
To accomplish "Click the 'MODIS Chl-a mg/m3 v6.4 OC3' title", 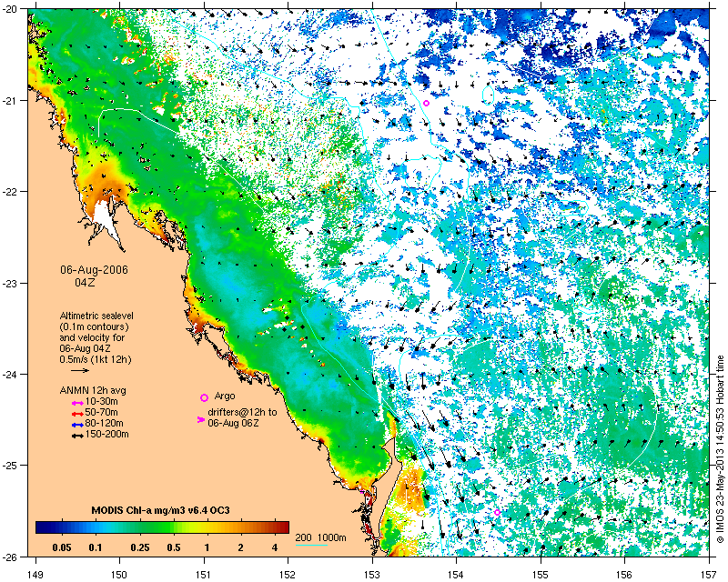I will (160, 510).
